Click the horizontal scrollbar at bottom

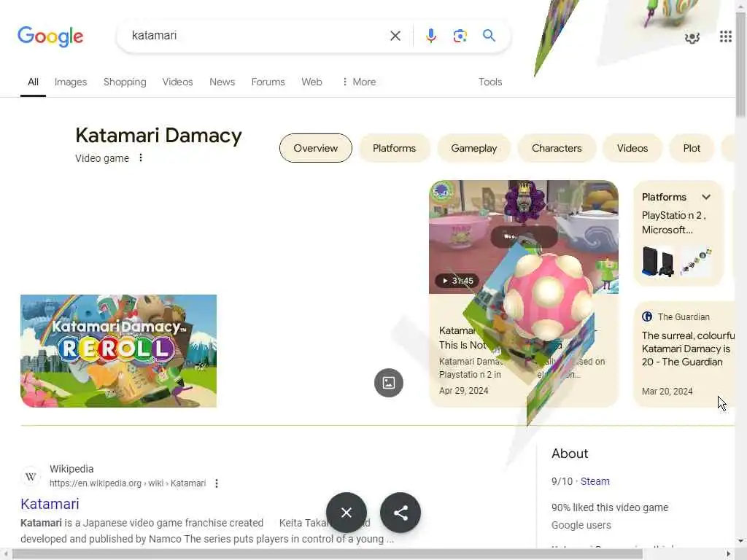pyautogui.click(x=328, y=554)
